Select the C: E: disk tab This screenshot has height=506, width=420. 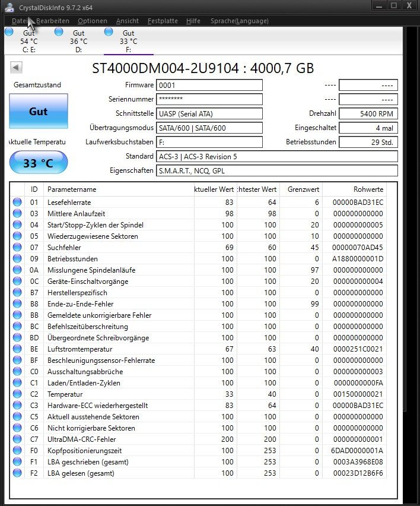[28, 41]
